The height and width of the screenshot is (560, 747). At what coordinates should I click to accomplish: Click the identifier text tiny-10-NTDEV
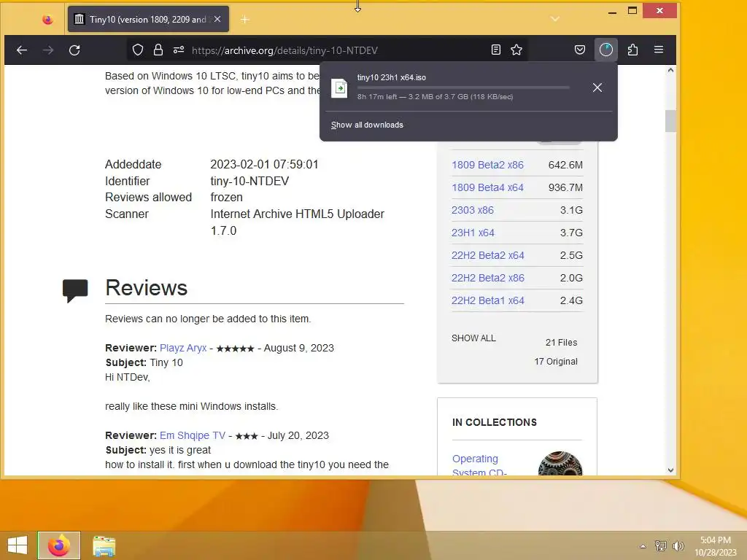(249, 182)
